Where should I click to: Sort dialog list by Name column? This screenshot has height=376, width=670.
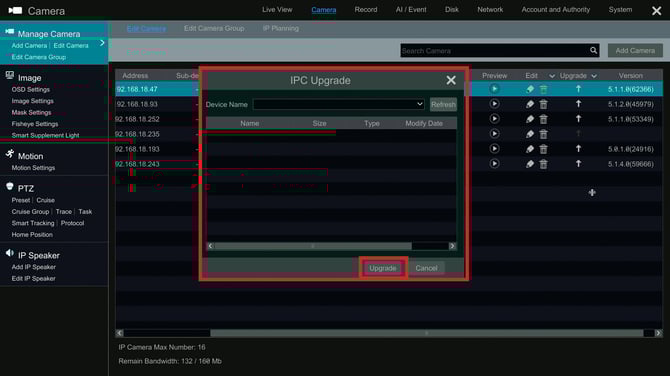(x=250, y=123)
